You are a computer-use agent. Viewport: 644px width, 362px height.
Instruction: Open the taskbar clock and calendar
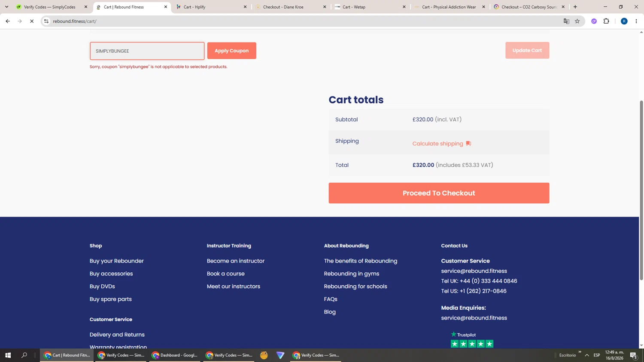[x=614, y=355]
